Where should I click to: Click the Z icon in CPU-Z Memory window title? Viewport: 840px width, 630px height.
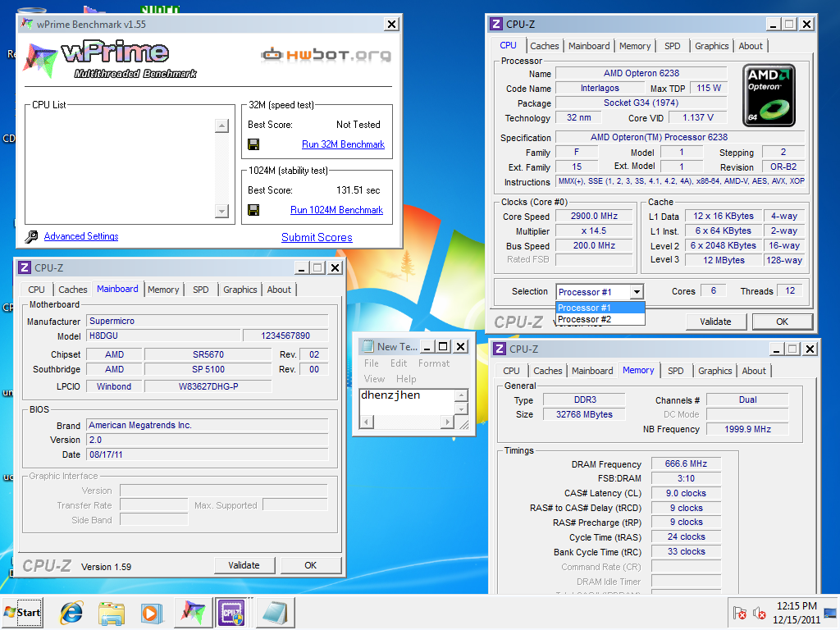coord(500,349)
